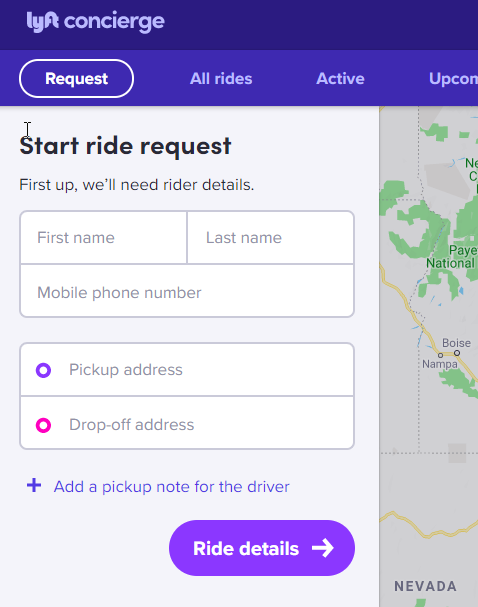478x607 pixels.
Task: Click the arrow icon on Ride details
Action: (323, 548)
